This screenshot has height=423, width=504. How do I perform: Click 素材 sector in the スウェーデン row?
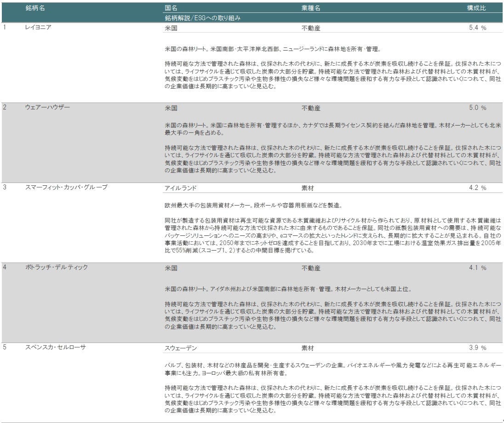tap(308, 348)
